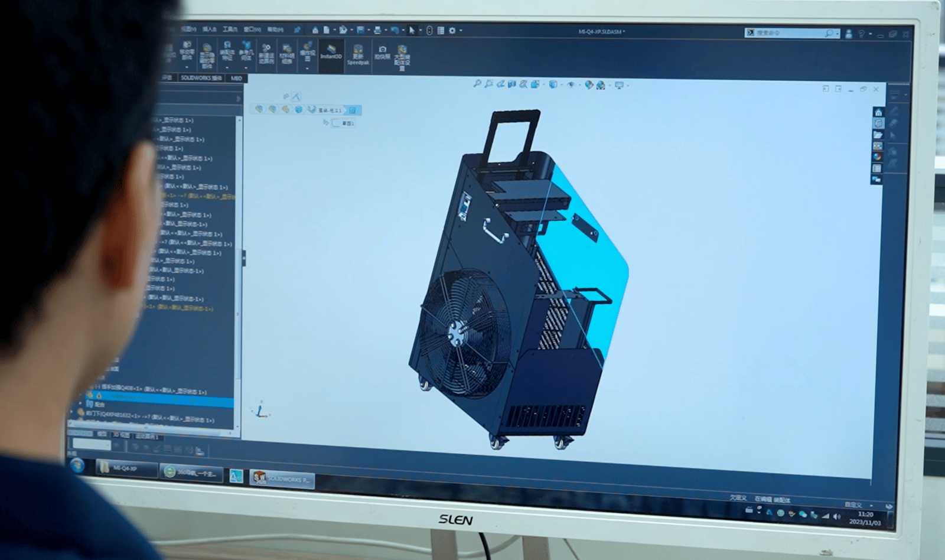Image resolution: width=945 pixels, height=560 pixels.
Task: Click the Zoom to Fit magnifier icon
Action: coord(477,84)
